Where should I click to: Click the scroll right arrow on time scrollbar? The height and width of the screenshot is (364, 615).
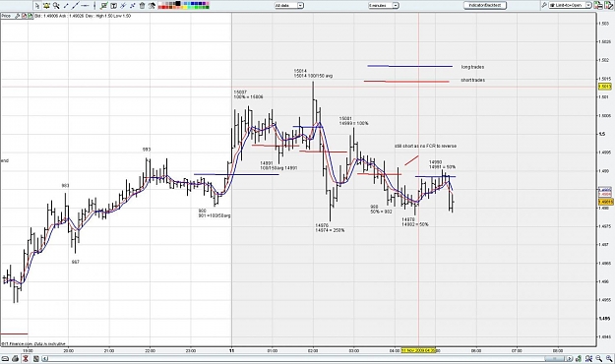[570, 358]
